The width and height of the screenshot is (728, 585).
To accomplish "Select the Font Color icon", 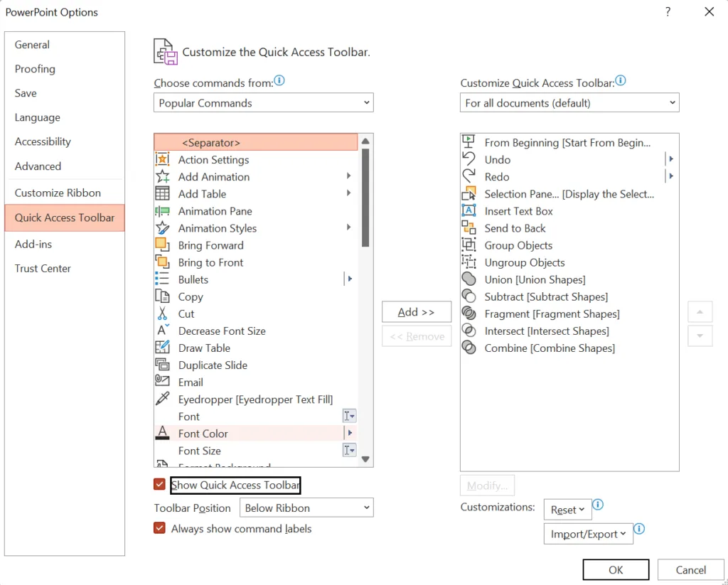I will (x=162, y=433).
